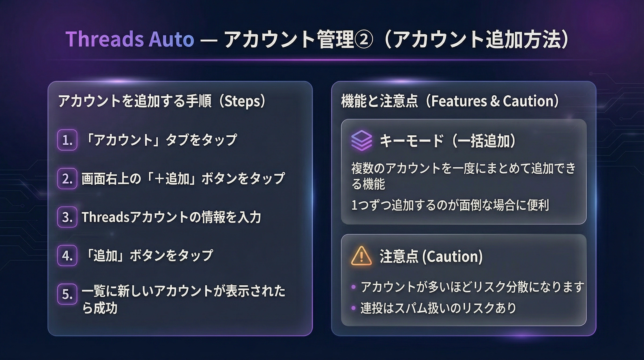Click bullet dot before アカウントが多いほど text
The height and width of the screenshot is (360, 644).
click(x=354, y=287)
